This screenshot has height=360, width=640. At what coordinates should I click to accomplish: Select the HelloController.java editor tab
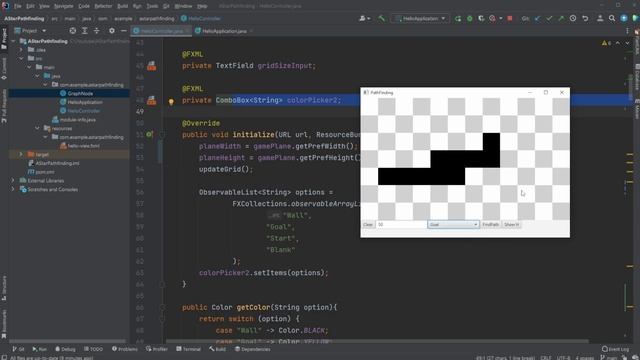pyautogui.click(x=162, y=31)
